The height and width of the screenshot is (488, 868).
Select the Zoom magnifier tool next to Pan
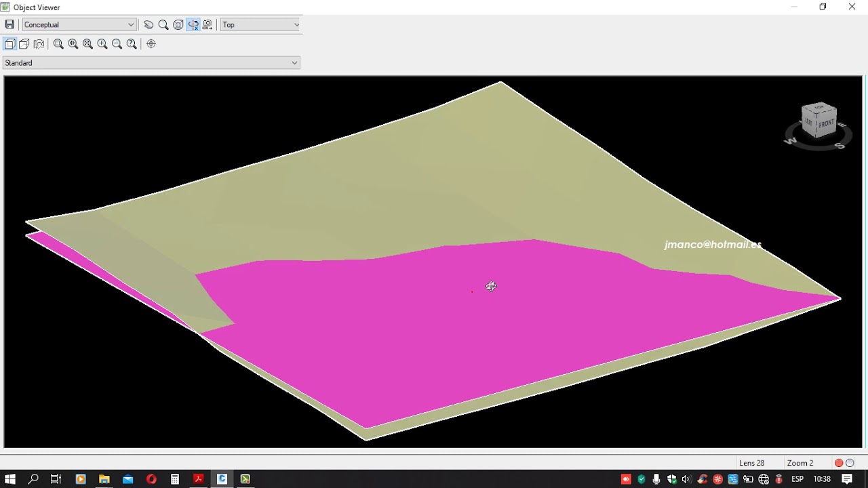(x=163, y=24)
